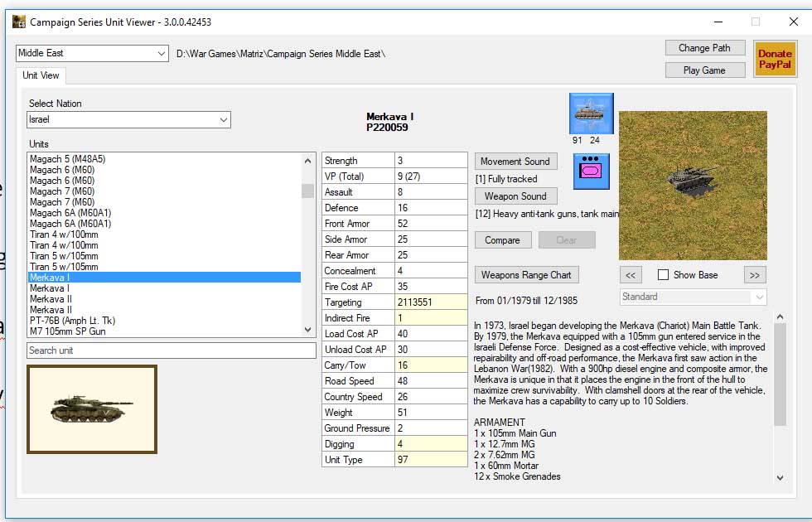Viewport: 812px width, 522px height.
Task: Click the game path text D:\War Games
Action: (281, 54)
